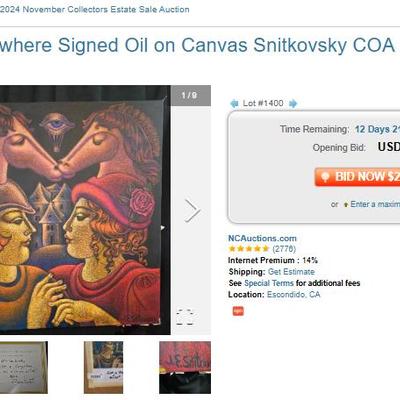Viewport: 400px width, 400px height.
Task: Click the main painting image
Action: (85, 210)
